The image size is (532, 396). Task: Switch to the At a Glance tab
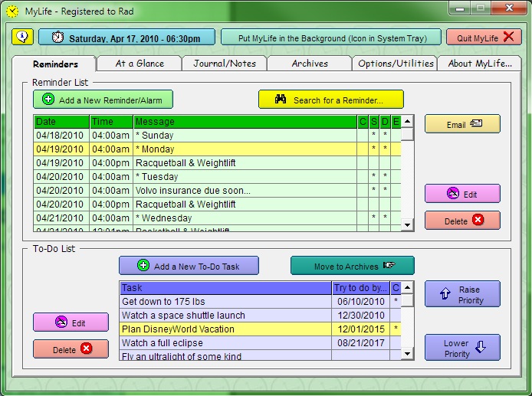coord(140,64)
